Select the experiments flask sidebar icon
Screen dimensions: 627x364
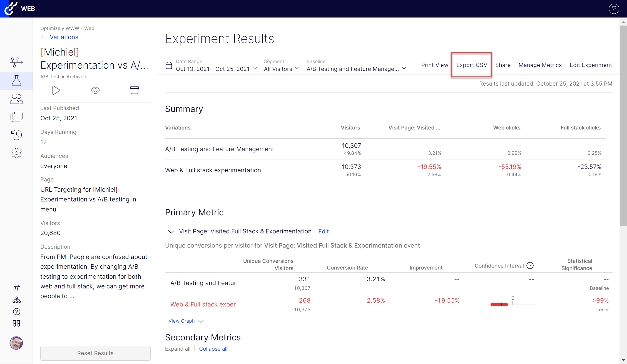coord(16,81)
